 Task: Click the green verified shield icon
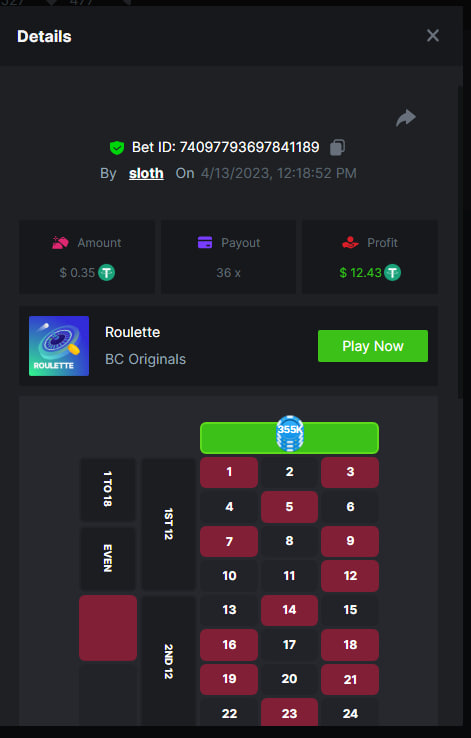(x=117, y=148)
